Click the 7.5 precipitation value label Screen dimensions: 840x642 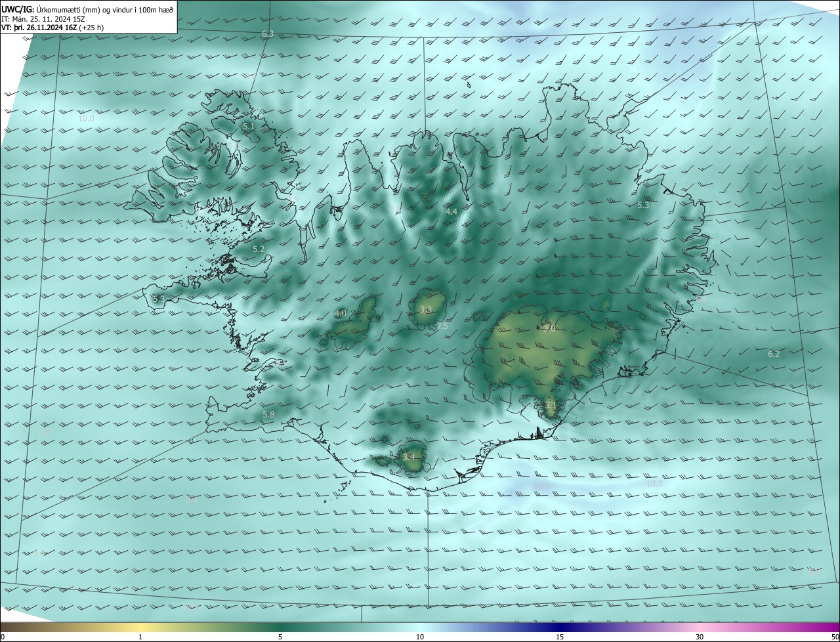[x=442, y=326]
